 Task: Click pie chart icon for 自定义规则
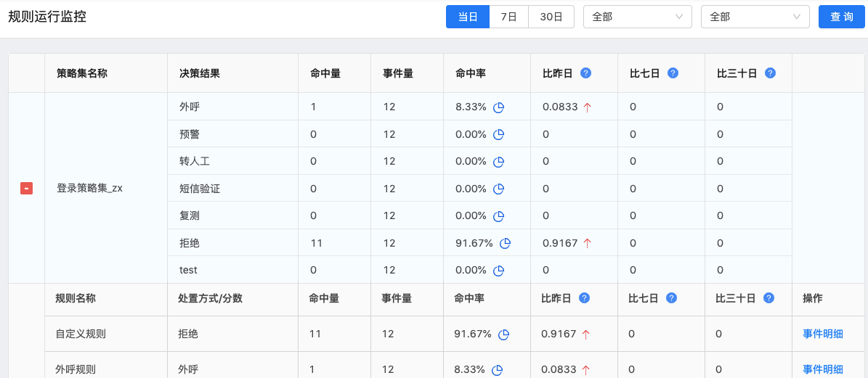pyautogui.click(x=503, y=334)
